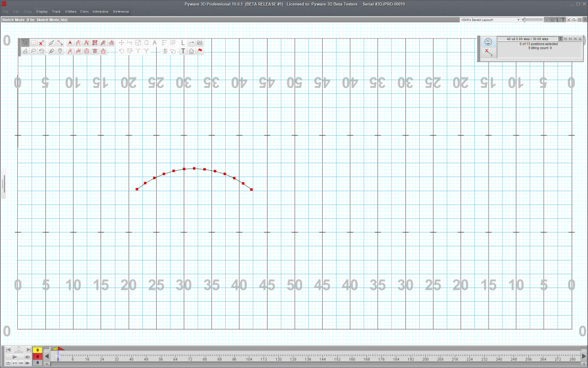
Task: Collapse the left side panel handle
Action: [3, 184]
